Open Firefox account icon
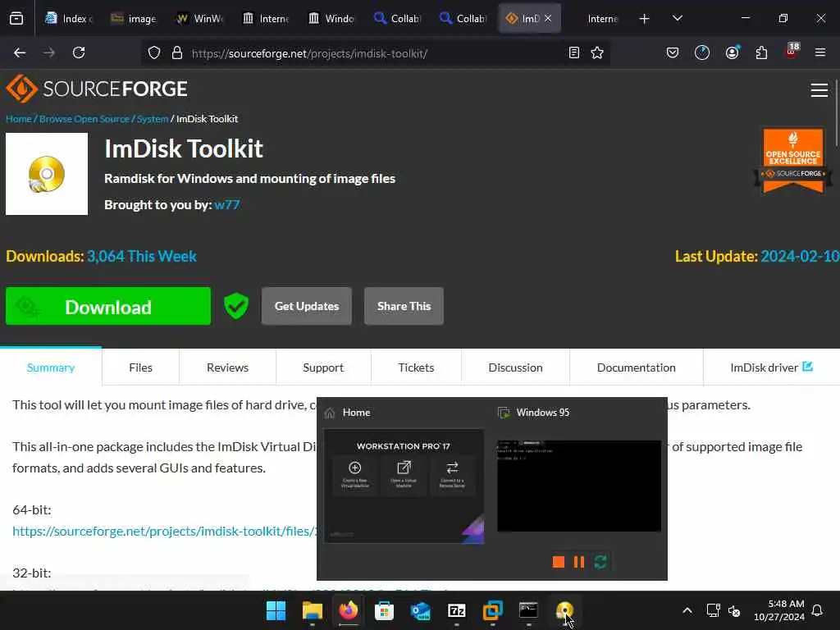Viewport: 840px width, 630px height. [x=732, y=52]
